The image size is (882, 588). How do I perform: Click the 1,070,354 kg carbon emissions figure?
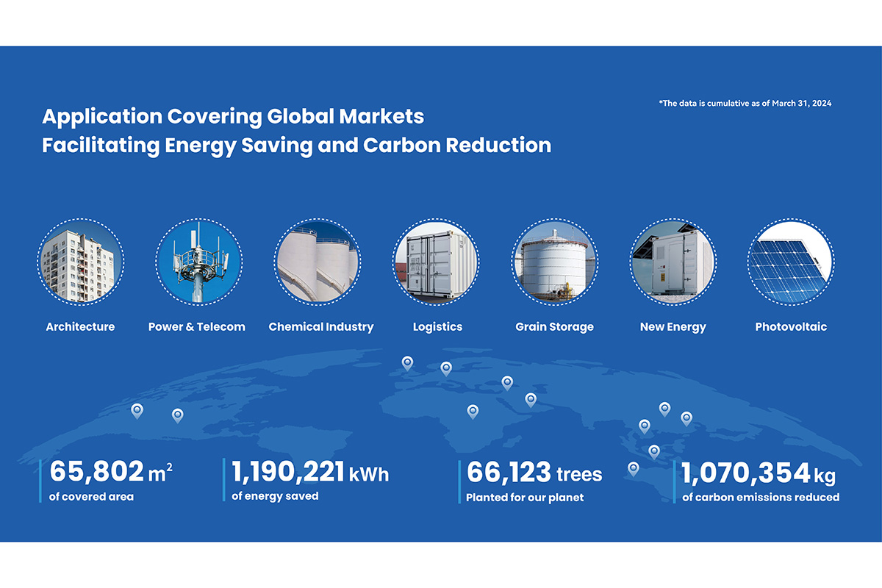pyautogui.click(x=759, y=473)
